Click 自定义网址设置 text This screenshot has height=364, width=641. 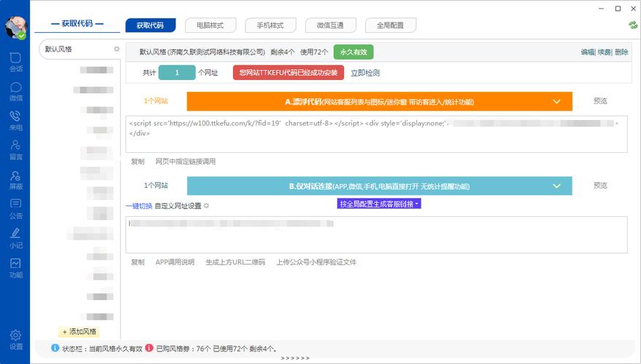tap(178, 206)
